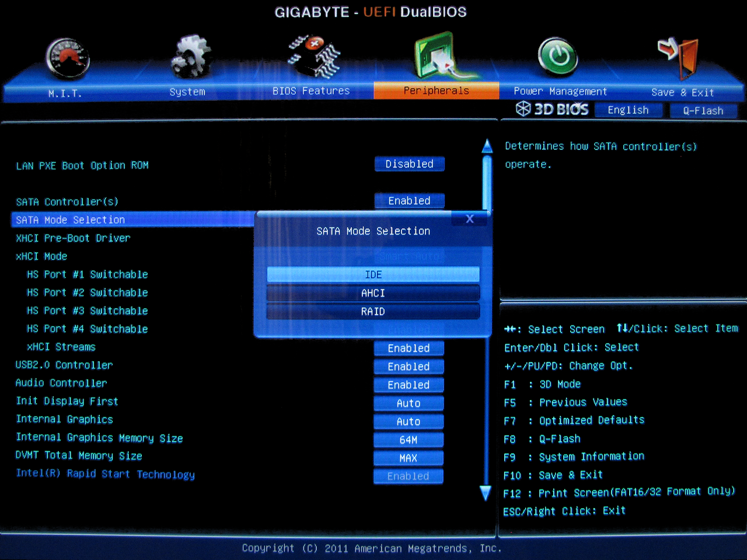The image size is (747, 560).
Task: Open USB2.0 Controller Enabled value box
Action: pos(409,366)
